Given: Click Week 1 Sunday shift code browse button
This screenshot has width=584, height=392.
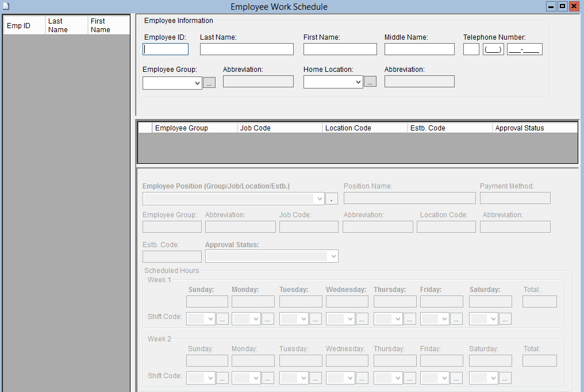Looking at the screenshot, I should (x=222, y=319).
